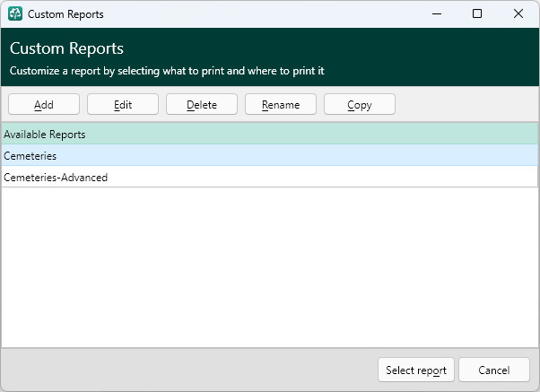This screenshot has height=392, width=540.
Task: Click the Available Reports column header
Action: [270, 134]
